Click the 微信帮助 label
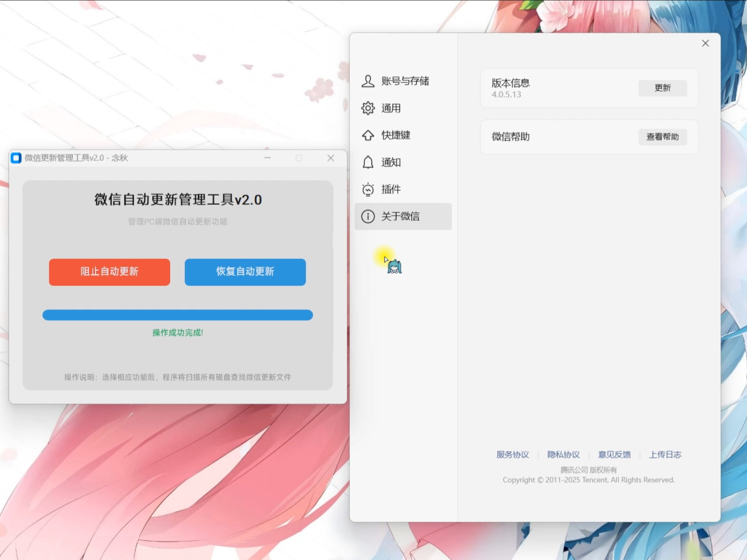Viewport: 747px width, 560px height. coord(510,136)
